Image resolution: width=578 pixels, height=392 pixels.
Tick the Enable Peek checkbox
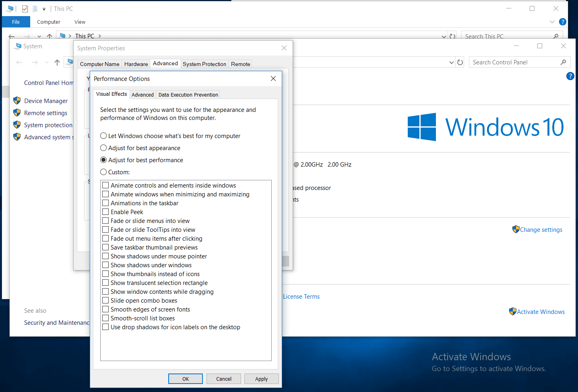(x=105, y=212)
